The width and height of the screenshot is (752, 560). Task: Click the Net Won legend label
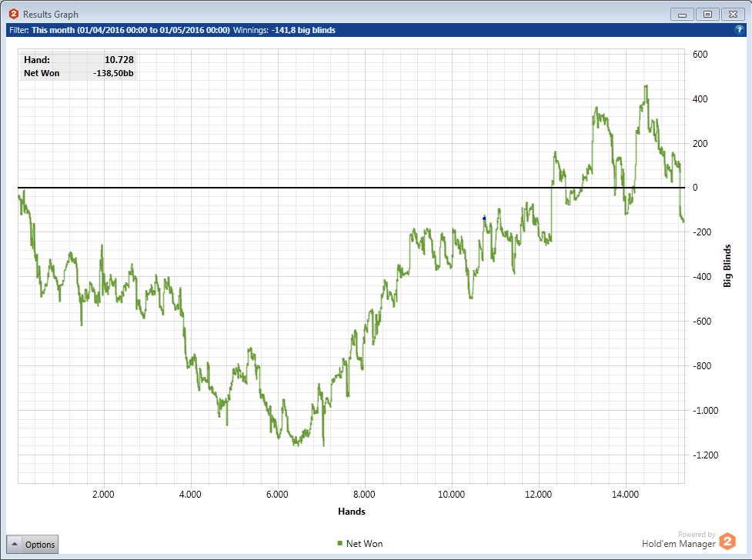(x=365, y=544)
